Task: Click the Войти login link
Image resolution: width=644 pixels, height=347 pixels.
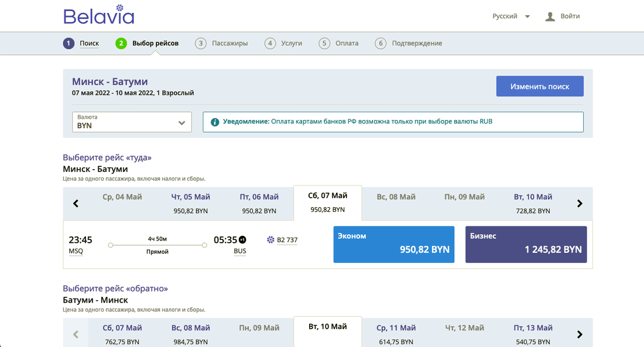Action: pos(570,16)
